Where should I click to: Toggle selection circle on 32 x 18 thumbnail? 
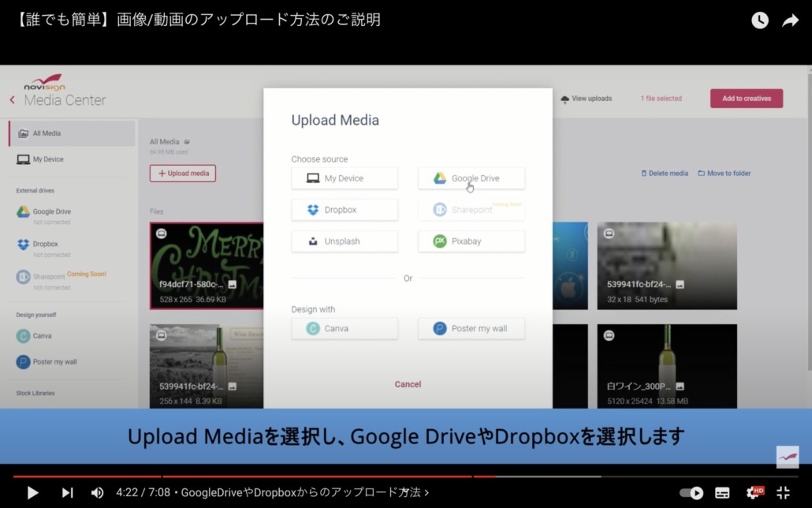point(609,233)
